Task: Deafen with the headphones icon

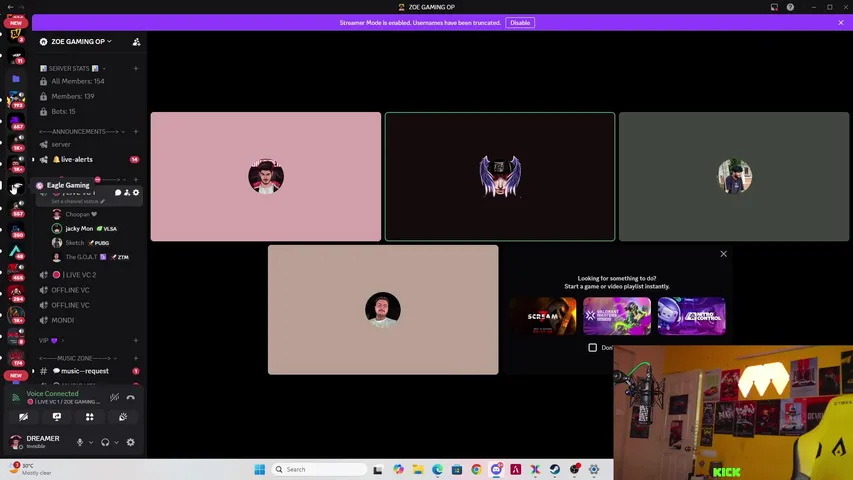Action: coord(105,442)
